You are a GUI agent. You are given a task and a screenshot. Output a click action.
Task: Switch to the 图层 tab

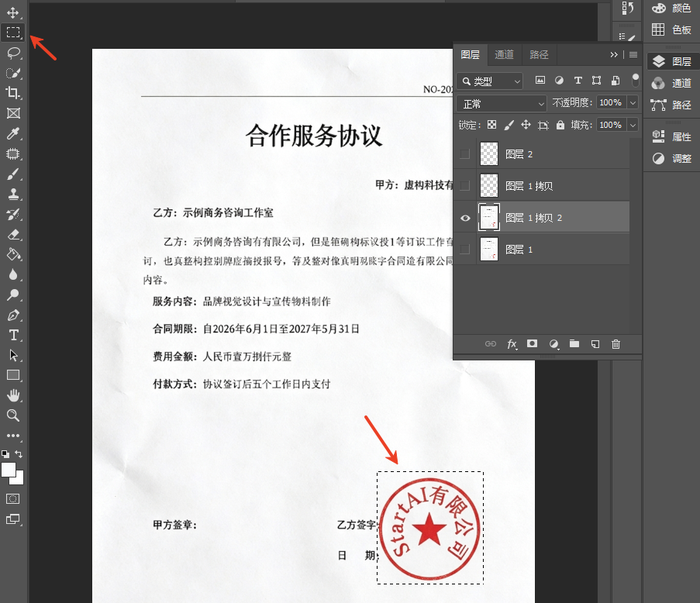click(x=470, y=54)
